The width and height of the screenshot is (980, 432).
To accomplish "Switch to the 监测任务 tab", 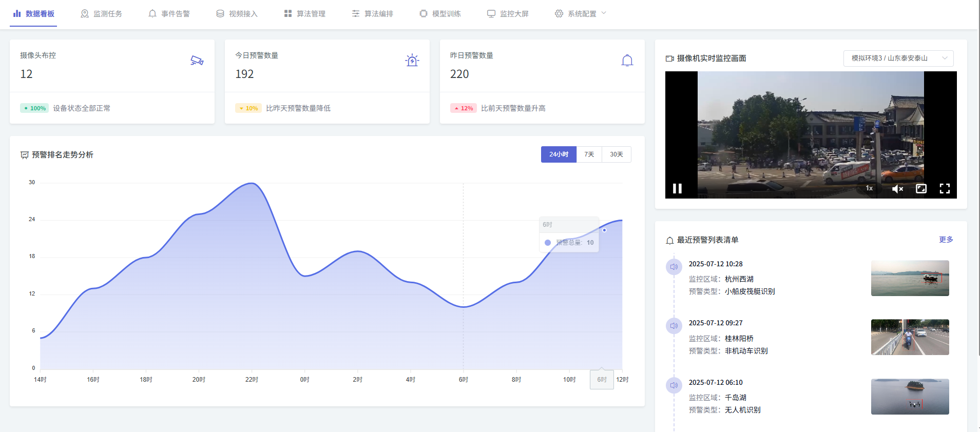I will [102, 14].
